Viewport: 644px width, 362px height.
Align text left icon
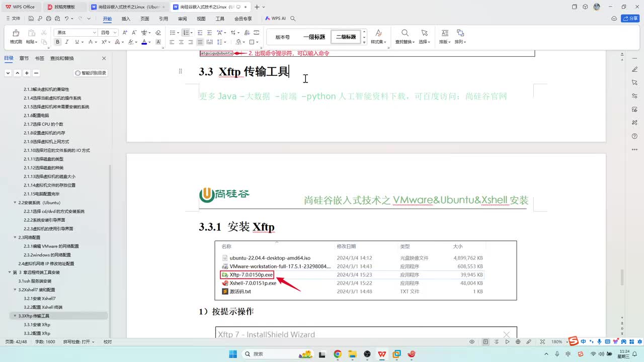(x=172, y=42)
